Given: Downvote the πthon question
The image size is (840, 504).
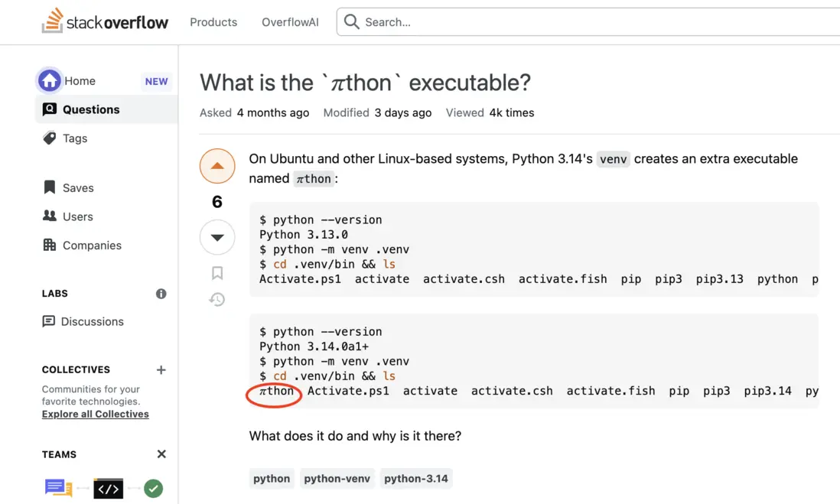Looking at the screenshot, I should point(217,237).
